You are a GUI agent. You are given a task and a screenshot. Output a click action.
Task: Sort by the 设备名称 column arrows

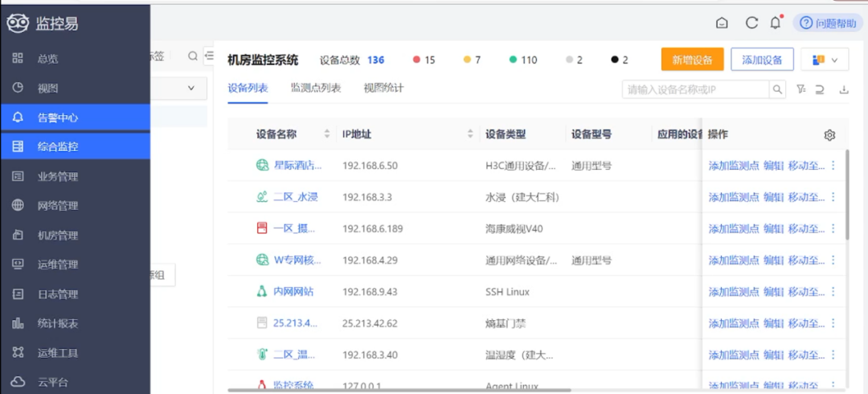tap(326, 134)
